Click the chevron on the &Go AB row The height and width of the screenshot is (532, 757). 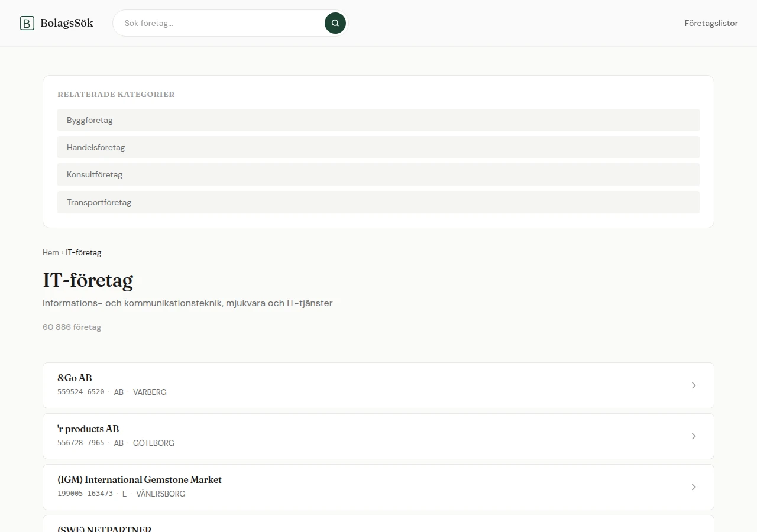click(694, 385)
